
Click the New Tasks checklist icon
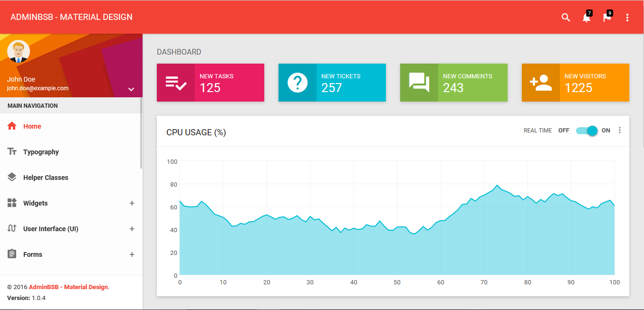coord(176,83)
